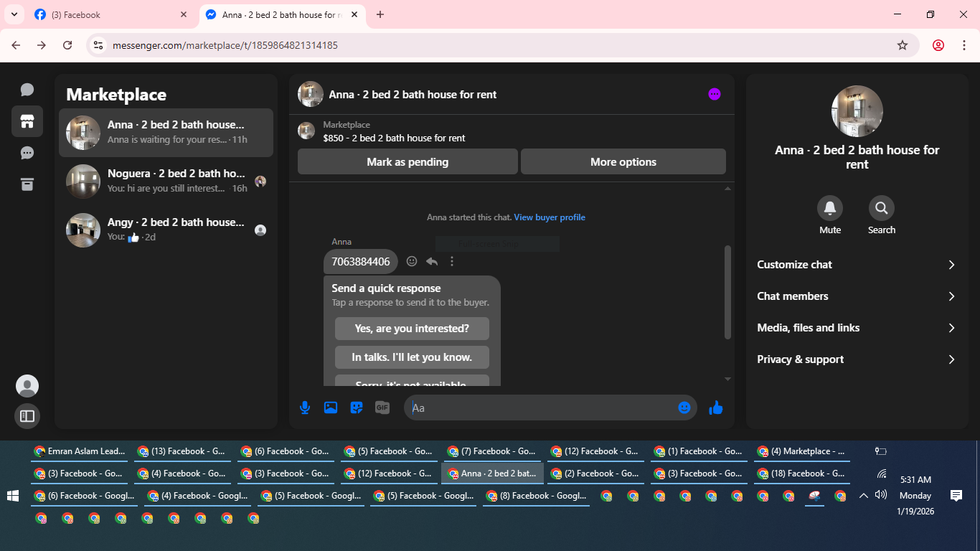The height and width of the screenshot is (551, 980).
Task: Toggle the conversation list sidebar panel
Action: (27, 415)
